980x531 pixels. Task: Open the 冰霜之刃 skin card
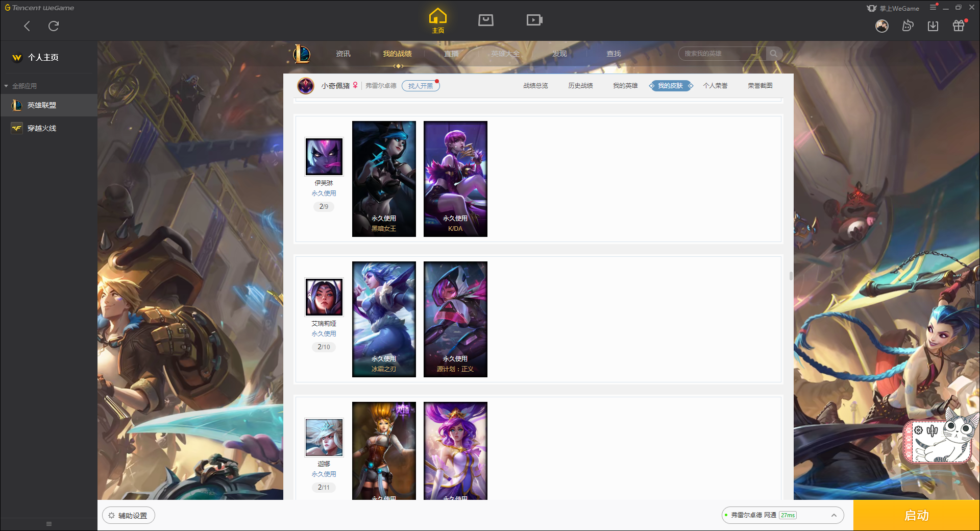click(x=384, y=319)
